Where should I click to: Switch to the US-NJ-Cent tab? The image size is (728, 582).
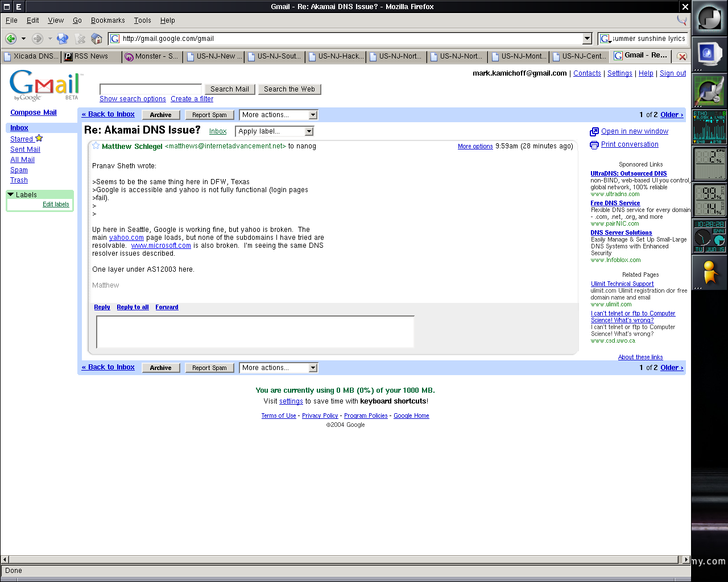(579, 56)
